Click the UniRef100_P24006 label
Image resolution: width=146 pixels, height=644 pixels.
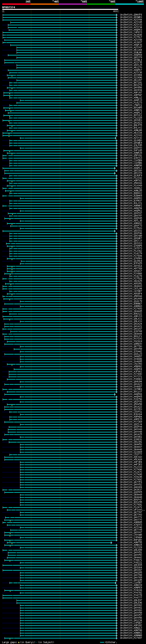pos(131,590)
